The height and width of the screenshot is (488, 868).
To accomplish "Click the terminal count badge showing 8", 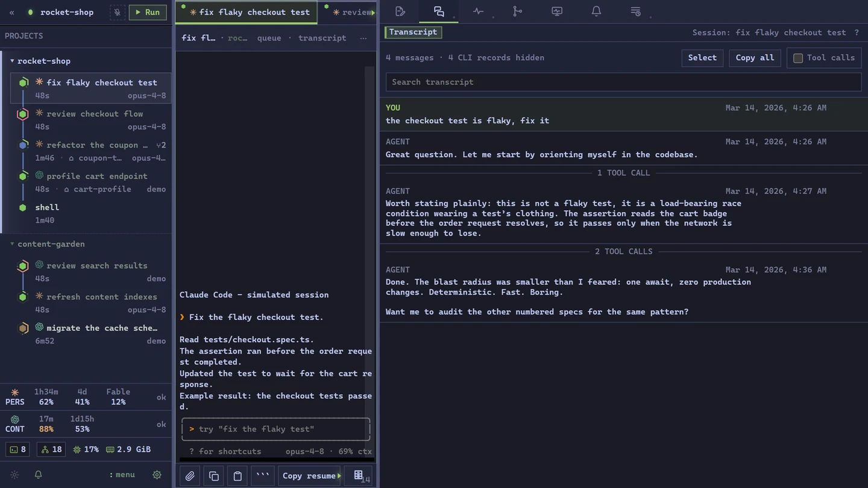I will tap(18, 449).
